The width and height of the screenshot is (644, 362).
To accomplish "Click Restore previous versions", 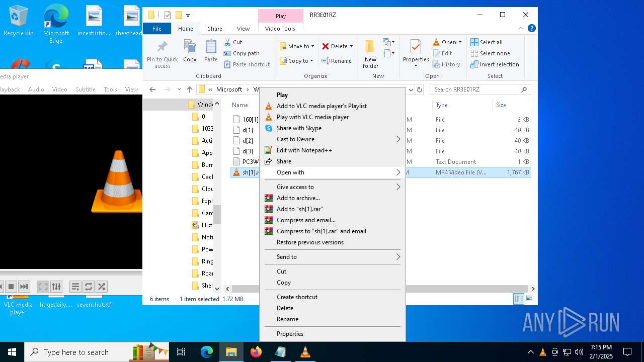I will tap(332, 242).
